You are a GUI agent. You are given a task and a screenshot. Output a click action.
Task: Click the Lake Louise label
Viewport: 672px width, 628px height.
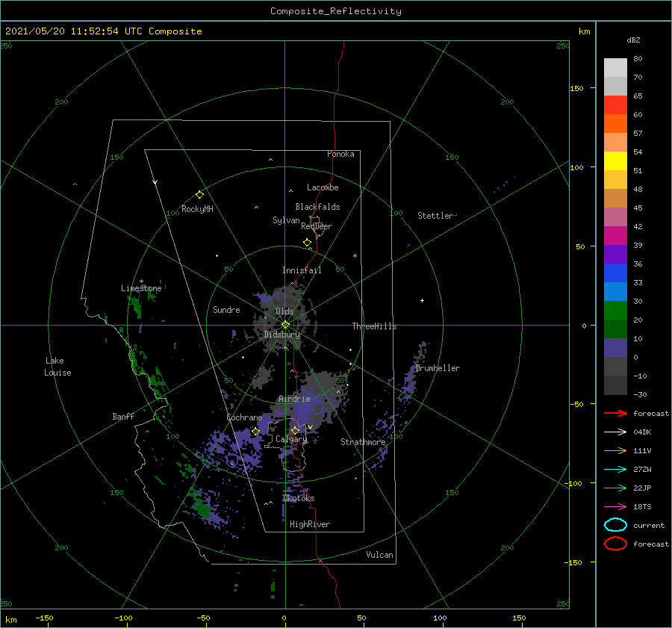click(x=57, y=367)
